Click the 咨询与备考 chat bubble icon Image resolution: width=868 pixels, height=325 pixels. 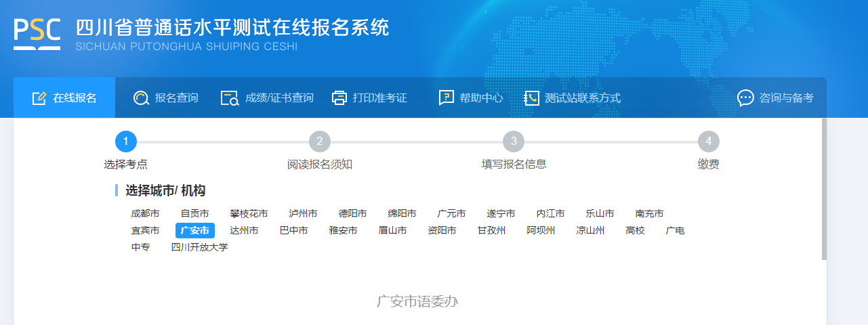(745, 98)
